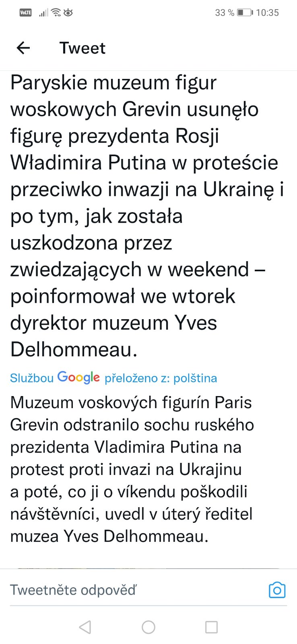Screen dimensions: 297x644
Task: Tap the 33 % battery percentage
Action: point(225,13)
